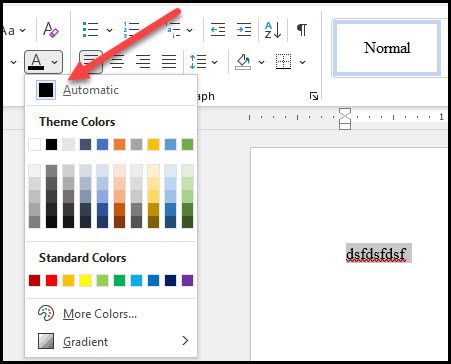Click the Theme Colors heading
Screen dimensions: 451x364
pos(77,122)
